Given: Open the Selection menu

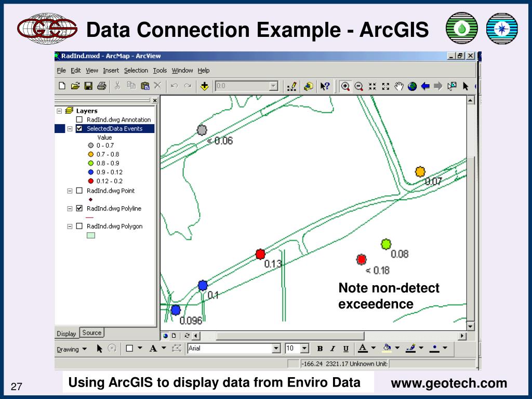Looking at the screenshot, I should 136,70.
